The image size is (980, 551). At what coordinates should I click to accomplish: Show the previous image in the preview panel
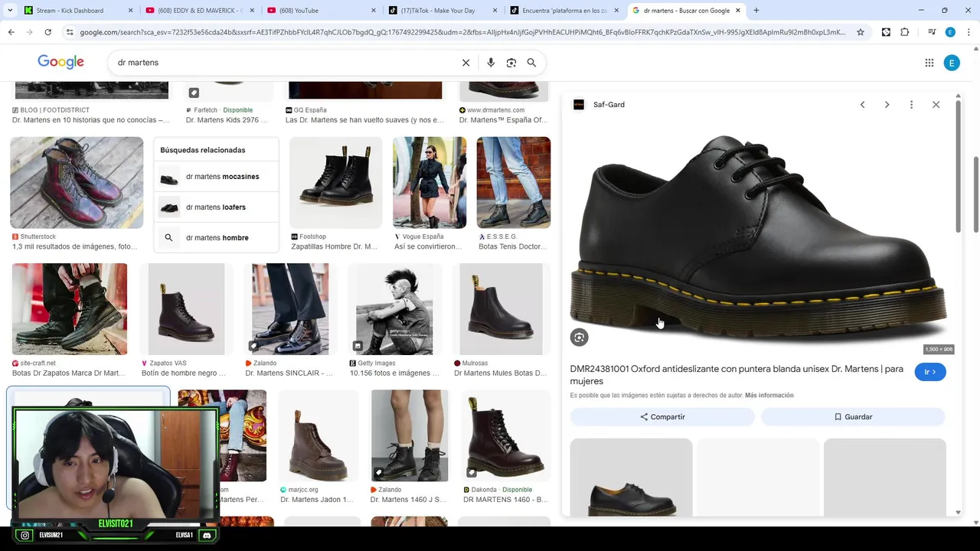(x=862, y=105)
